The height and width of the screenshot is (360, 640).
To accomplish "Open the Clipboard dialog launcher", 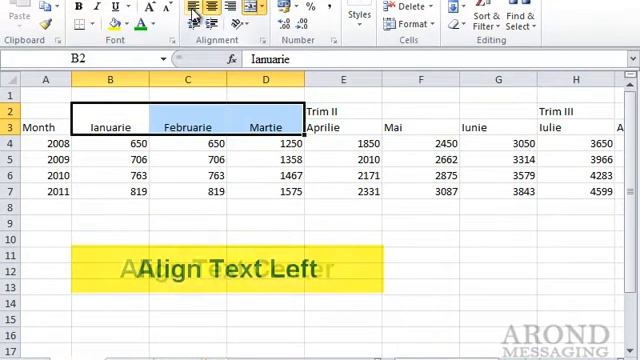I will point(58,40).
